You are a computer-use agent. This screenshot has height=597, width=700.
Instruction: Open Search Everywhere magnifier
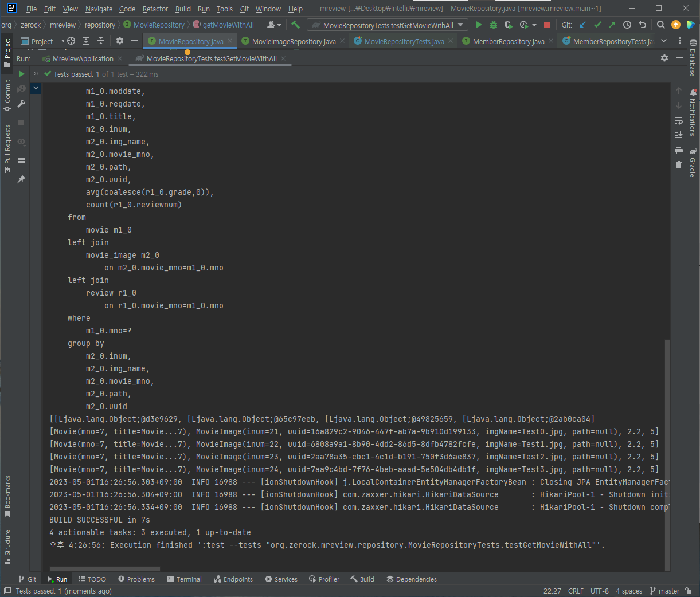tap(661, 25)
